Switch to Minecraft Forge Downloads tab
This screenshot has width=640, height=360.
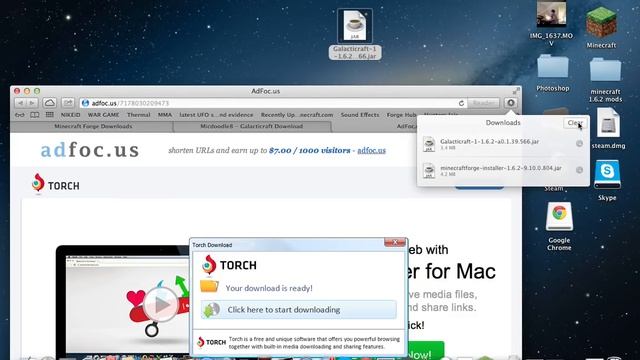click(x=93, y=127)
